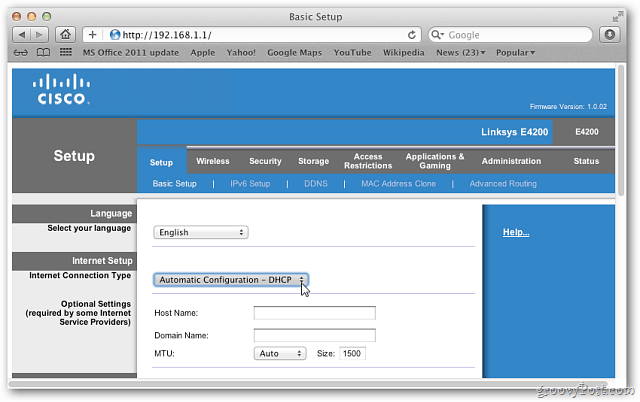This screenshot has height=402, width=640.
Task: Open the language dropdown showing English
Action: (201, 232)
